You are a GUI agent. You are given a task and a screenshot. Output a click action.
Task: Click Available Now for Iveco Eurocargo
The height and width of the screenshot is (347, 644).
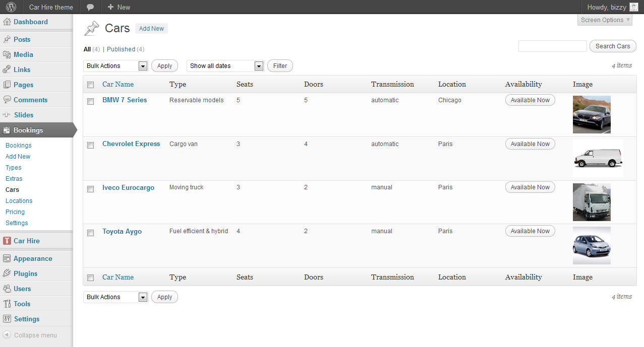(x=530, y=187)
